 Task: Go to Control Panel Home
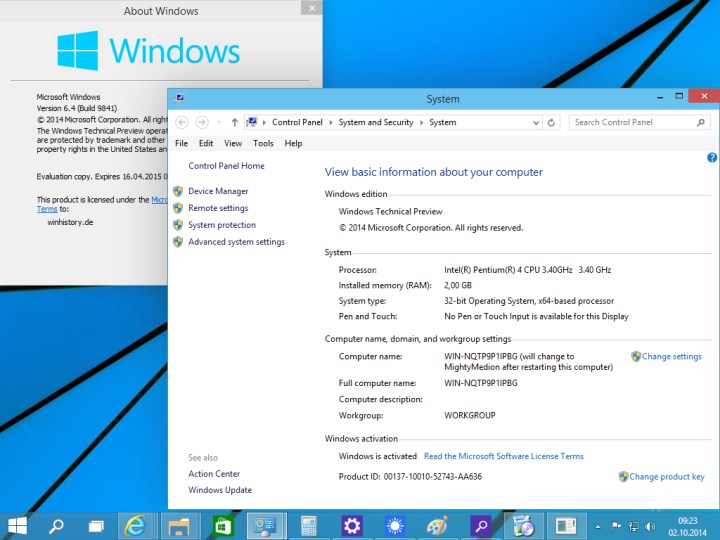[226, 166]
